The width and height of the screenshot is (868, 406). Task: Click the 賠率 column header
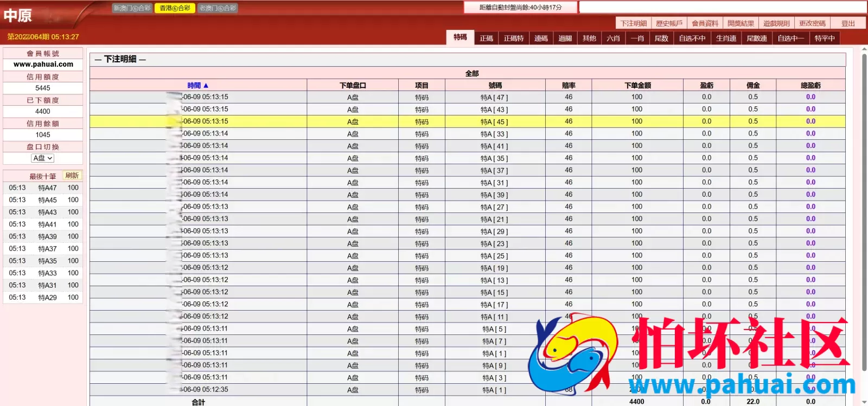point(569,86)
